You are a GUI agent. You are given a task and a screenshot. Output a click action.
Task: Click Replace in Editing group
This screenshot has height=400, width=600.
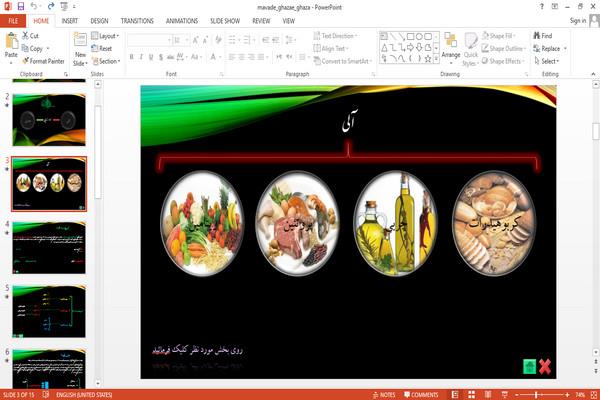[549, 49]
